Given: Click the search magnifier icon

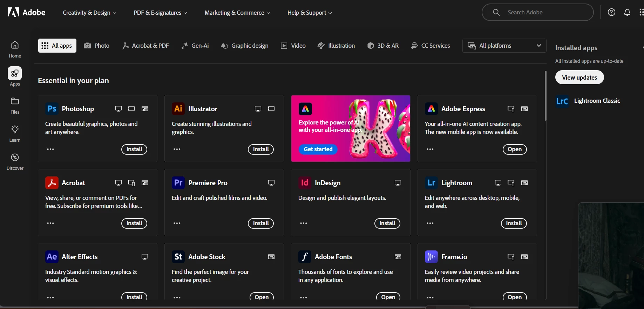Looking at the screenshot, I should [x=496, y=12].
